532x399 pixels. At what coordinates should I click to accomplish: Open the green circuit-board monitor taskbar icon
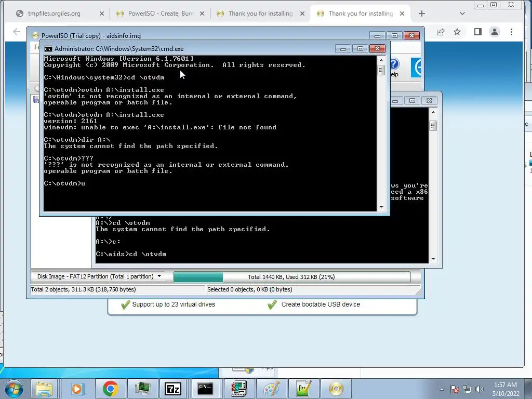(142, 389)
